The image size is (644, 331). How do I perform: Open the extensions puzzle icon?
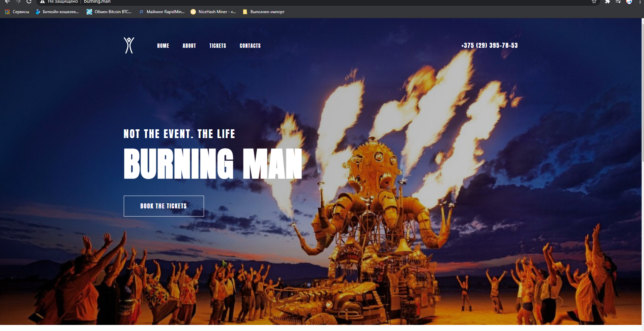click(x=607, y=2)
